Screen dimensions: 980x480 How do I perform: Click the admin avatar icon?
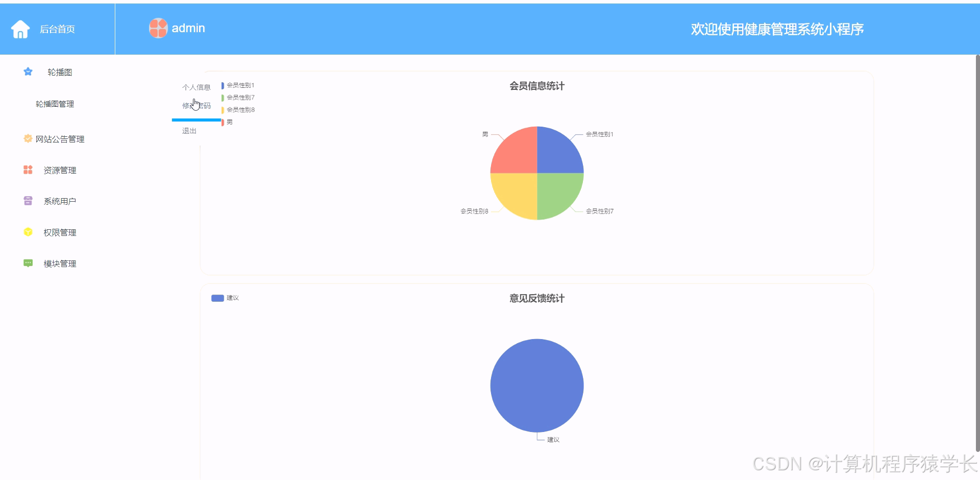point(158,28)
